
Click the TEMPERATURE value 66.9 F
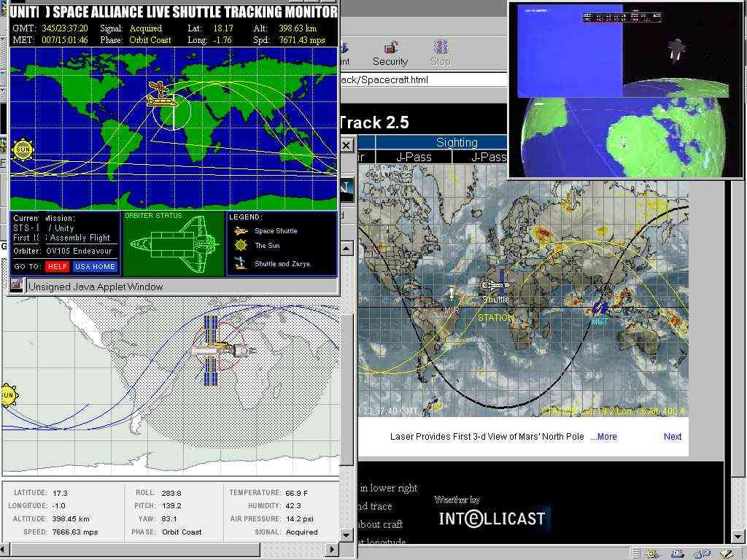click(296, 494)
